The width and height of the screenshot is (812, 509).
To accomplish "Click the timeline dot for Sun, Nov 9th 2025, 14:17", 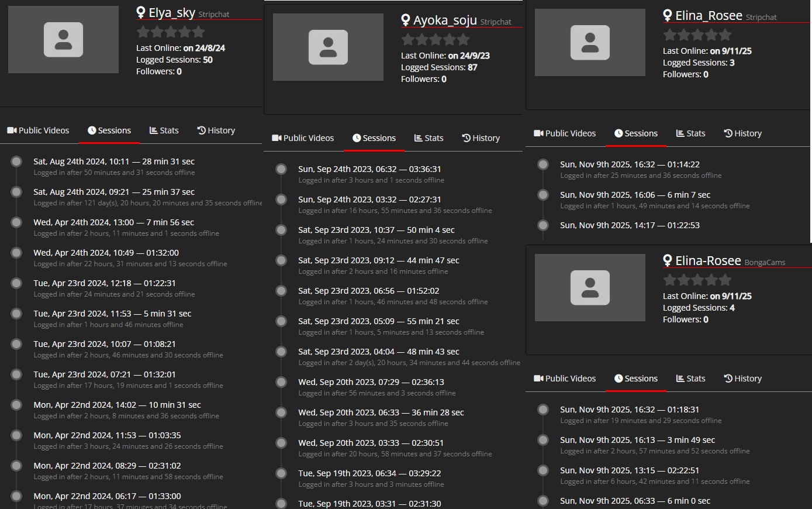I will coord(543,225).
